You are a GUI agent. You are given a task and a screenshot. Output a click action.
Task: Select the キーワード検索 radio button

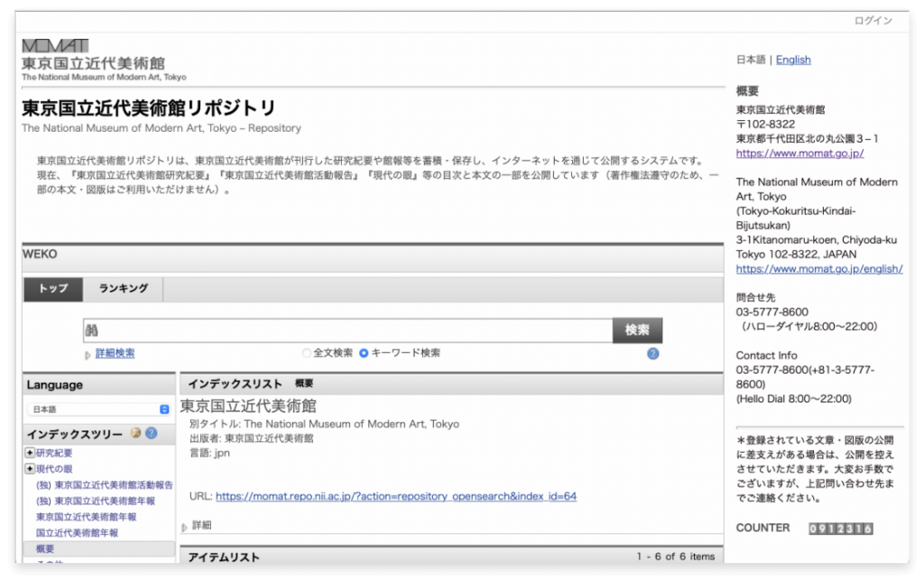point(364,353)
